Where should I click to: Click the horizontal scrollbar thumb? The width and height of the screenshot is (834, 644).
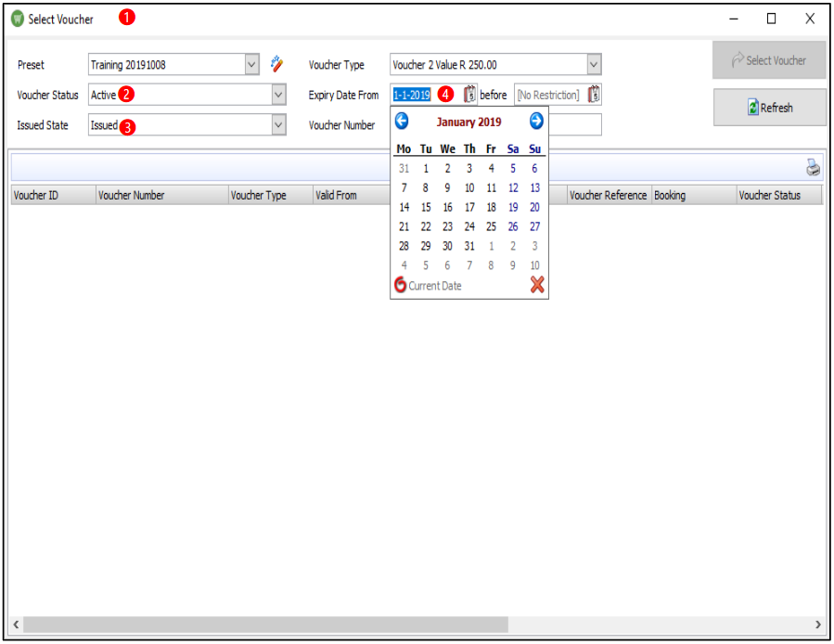[x=265, y=625]
